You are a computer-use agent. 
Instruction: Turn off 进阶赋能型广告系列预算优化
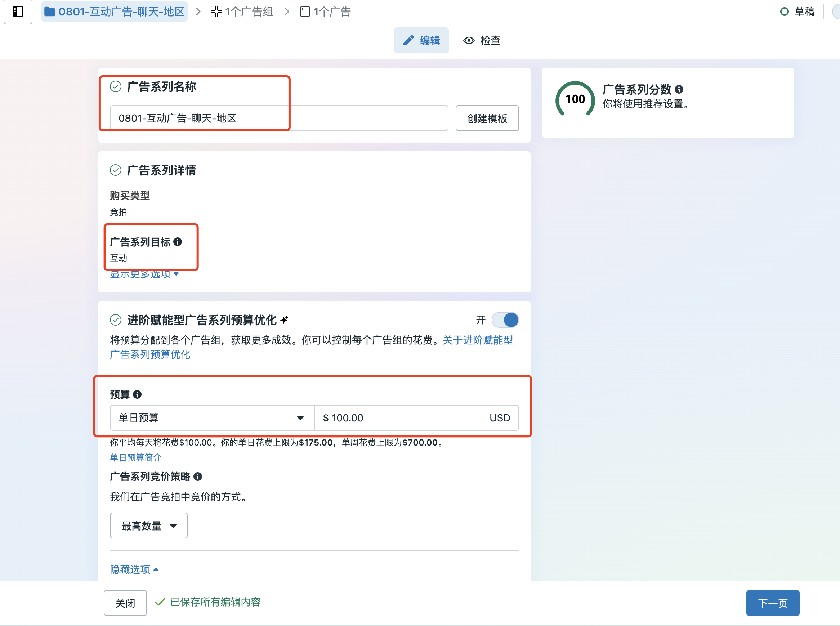(505, 320)
